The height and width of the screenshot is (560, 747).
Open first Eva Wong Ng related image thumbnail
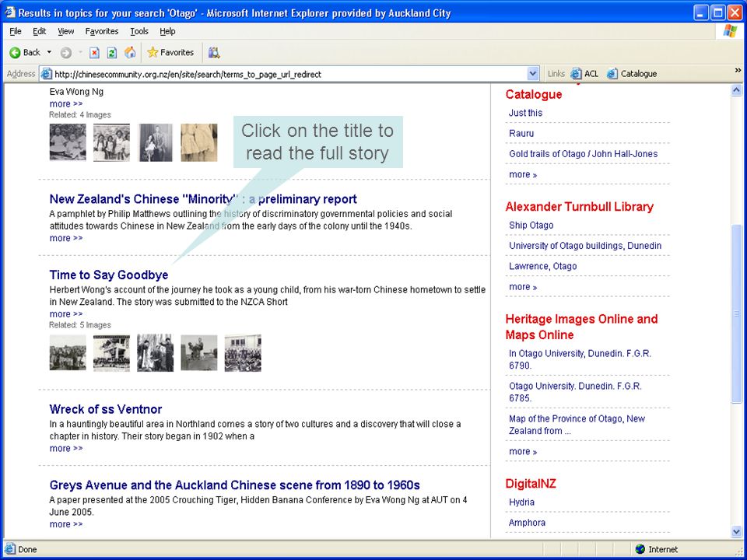pos(68,142)
